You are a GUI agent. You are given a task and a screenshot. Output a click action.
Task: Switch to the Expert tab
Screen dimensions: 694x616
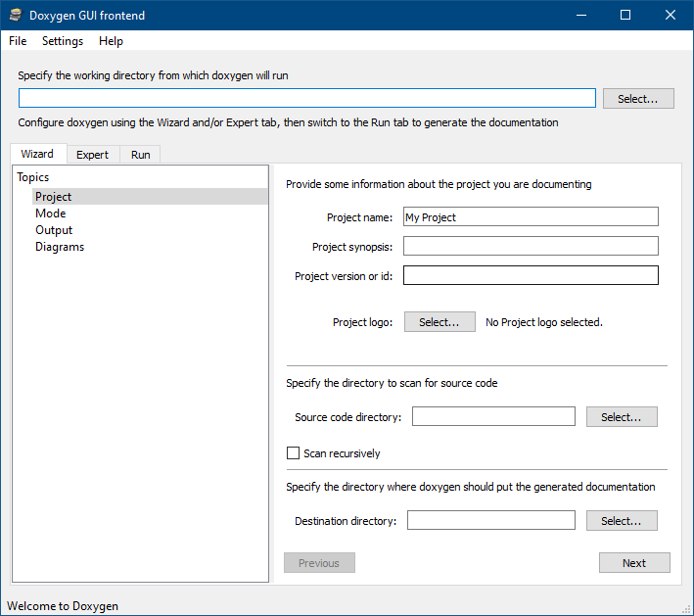[93, 155]
